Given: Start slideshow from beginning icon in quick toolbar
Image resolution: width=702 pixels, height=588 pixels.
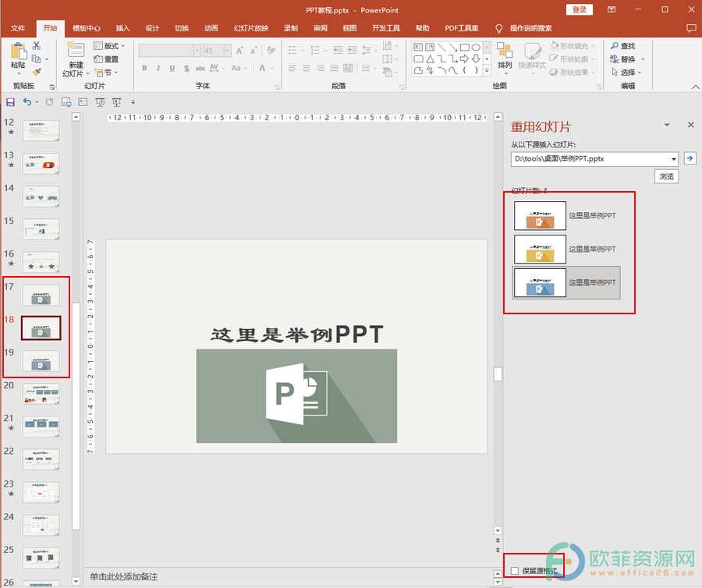Looking at the screenshot, I should pos(100,102).
